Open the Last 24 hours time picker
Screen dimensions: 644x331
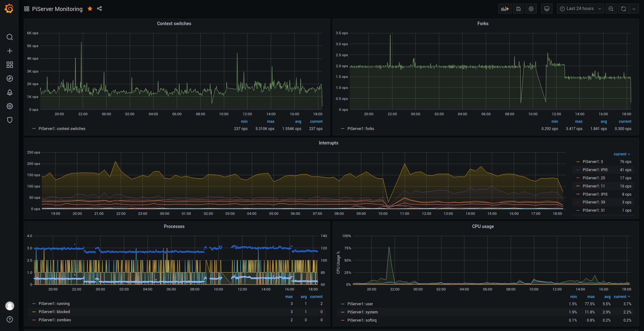[x=580, y=9]
